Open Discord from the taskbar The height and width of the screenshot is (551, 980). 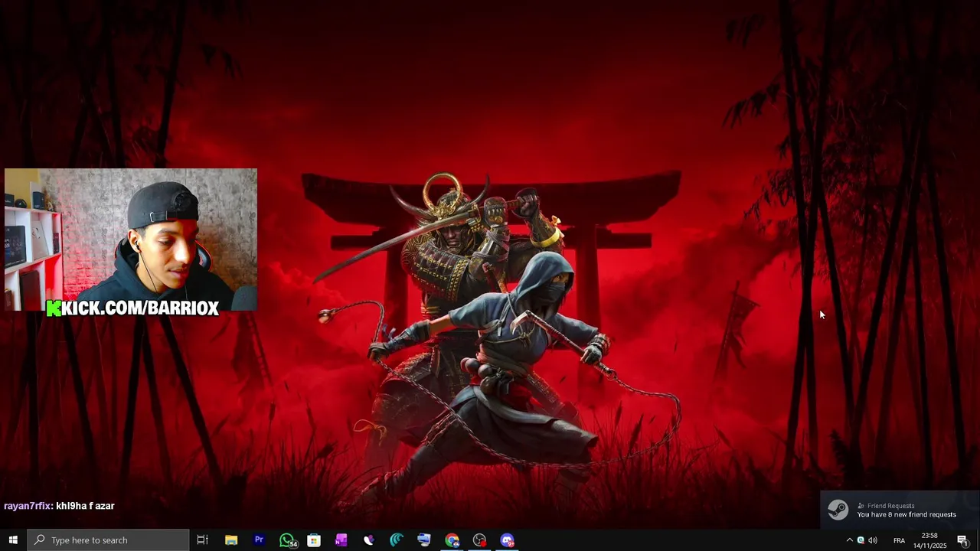click(x=507, y=540)
